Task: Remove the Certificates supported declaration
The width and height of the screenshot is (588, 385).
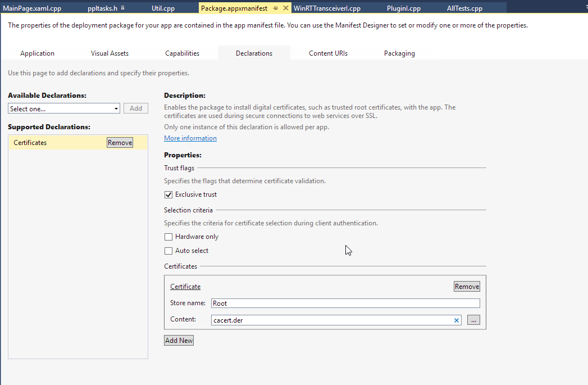Action: [120, 143]
